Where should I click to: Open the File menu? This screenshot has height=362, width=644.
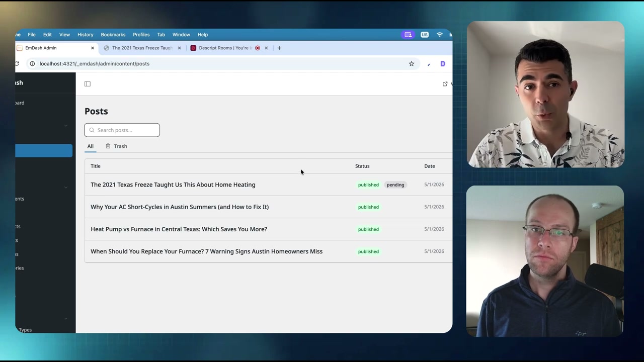tap(32, 35)
